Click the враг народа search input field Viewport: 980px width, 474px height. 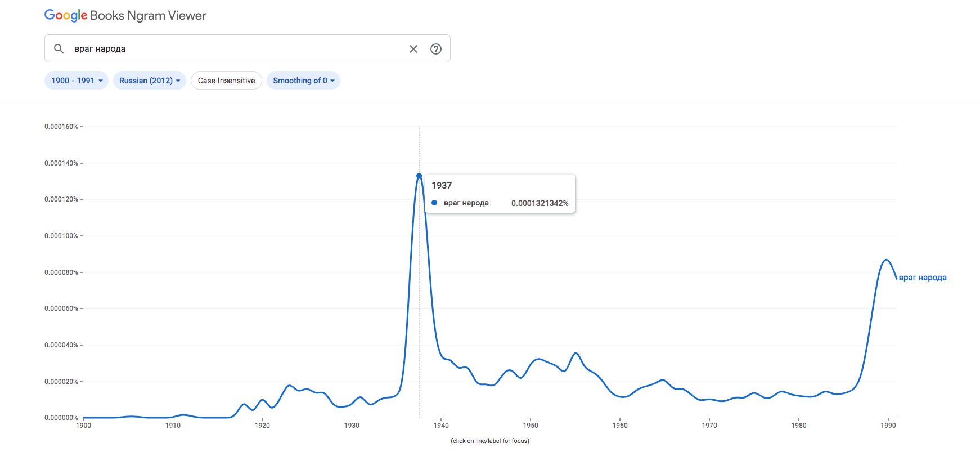coord(236,49)
